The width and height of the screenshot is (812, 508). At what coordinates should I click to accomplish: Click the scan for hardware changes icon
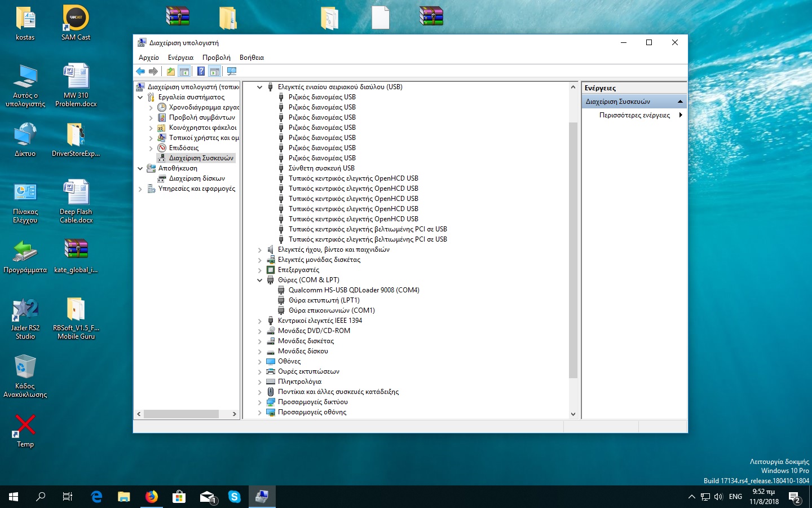(x=231, y=71)
